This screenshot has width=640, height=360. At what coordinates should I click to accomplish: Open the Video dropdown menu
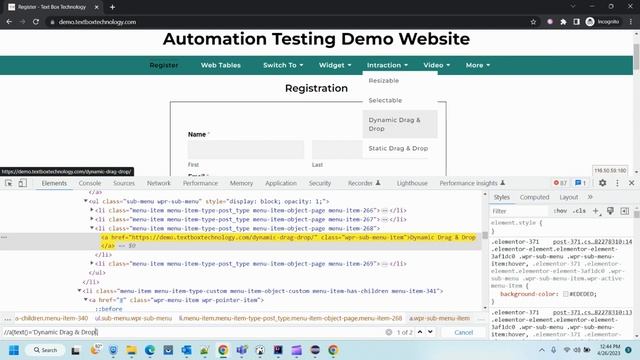(436, 65)
